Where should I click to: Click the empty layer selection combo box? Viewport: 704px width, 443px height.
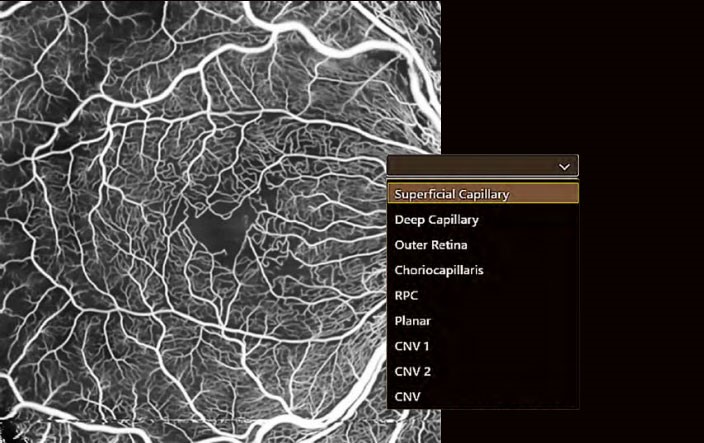470,166
